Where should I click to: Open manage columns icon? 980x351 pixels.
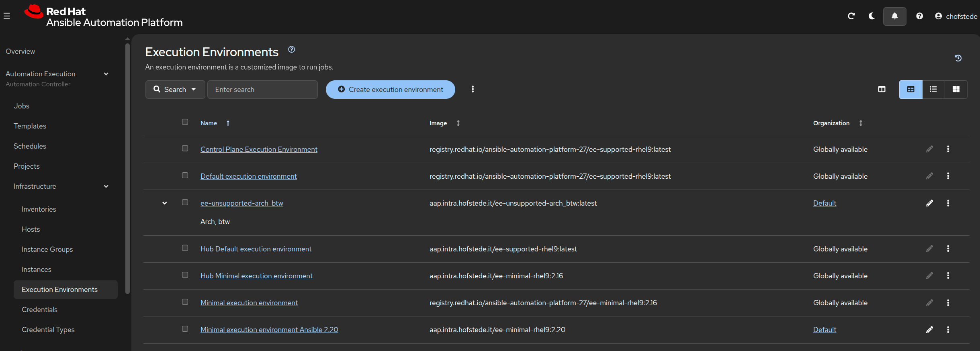882,89
